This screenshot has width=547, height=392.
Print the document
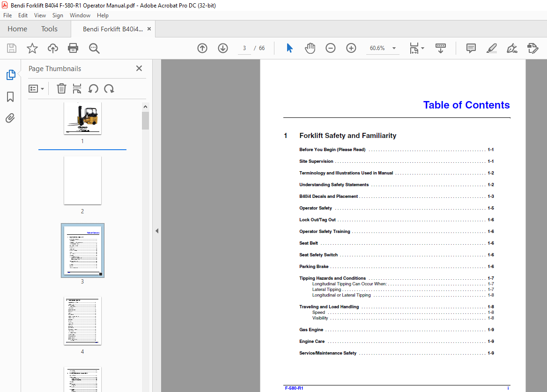73,48
